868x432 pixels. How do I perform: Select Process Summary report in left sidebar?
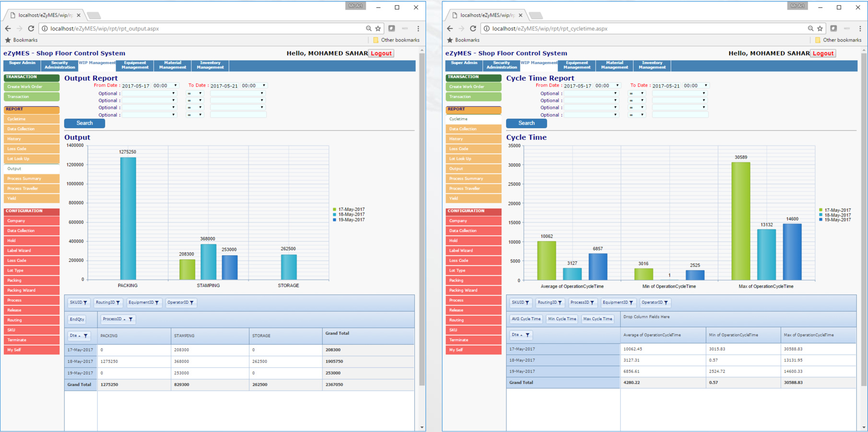click(x=24, y=179)
